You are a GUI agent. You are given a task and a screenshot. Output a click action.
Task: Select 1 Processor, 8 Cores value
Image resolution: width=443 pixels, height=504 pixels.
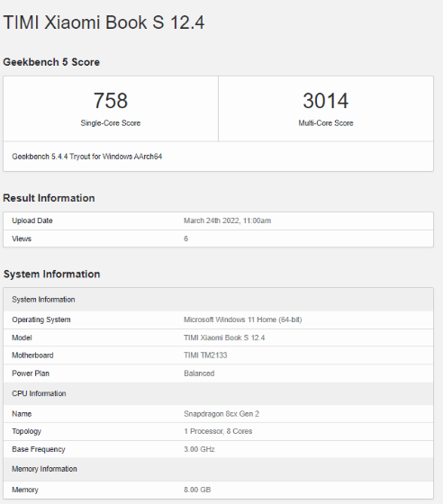click(x=218, y=431)
